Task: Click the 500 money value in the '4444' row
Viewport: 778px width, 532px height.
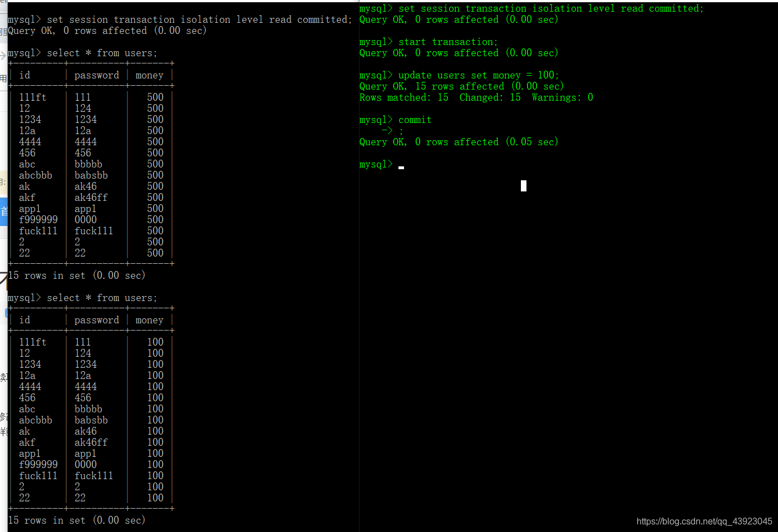Action: point(155,142)
